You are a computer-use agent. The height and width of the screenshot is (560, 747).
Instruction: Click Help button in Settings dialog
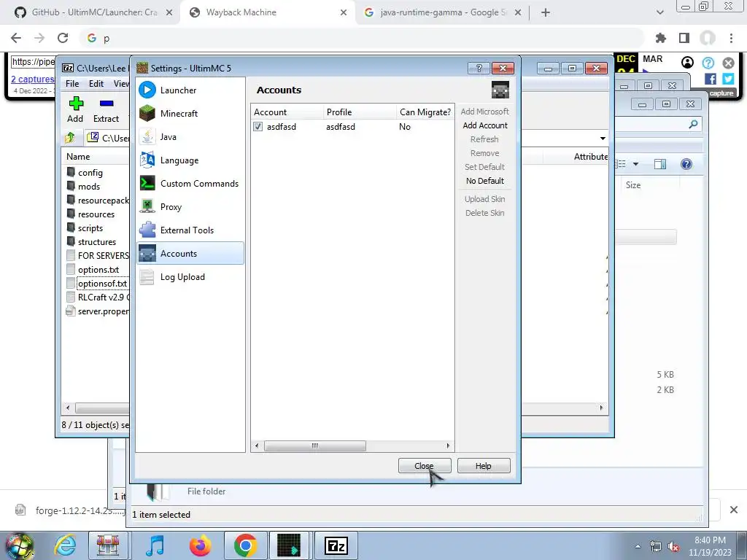pos(484,466)
